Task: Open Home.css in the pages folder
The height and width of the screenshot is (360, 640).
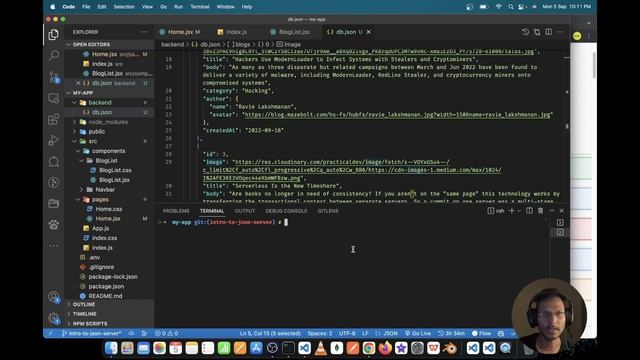Action: tap(109, 209)
